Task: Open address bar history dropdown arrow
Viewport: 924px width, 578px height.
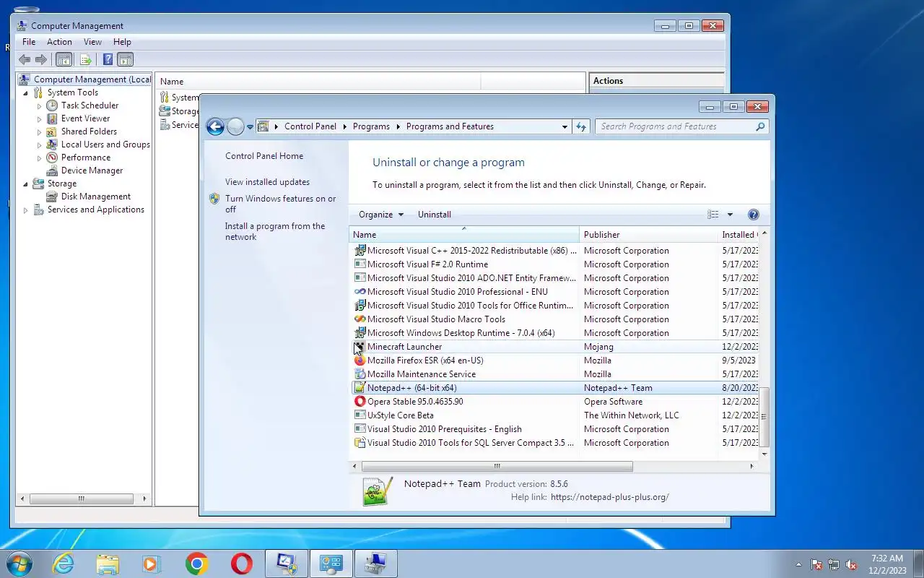Action: (565, 126)
